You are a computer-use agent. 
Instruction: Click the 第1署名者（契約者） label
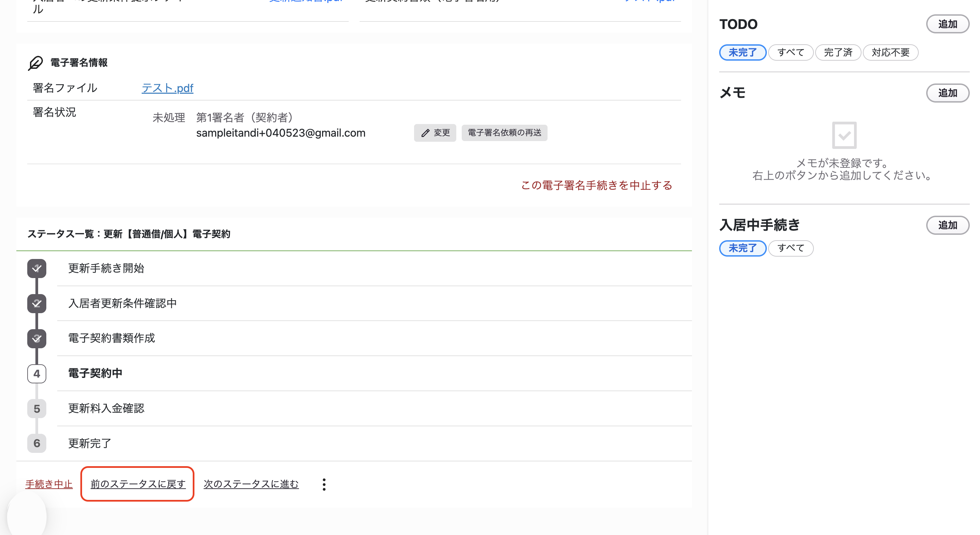click(x=244, y=118)
